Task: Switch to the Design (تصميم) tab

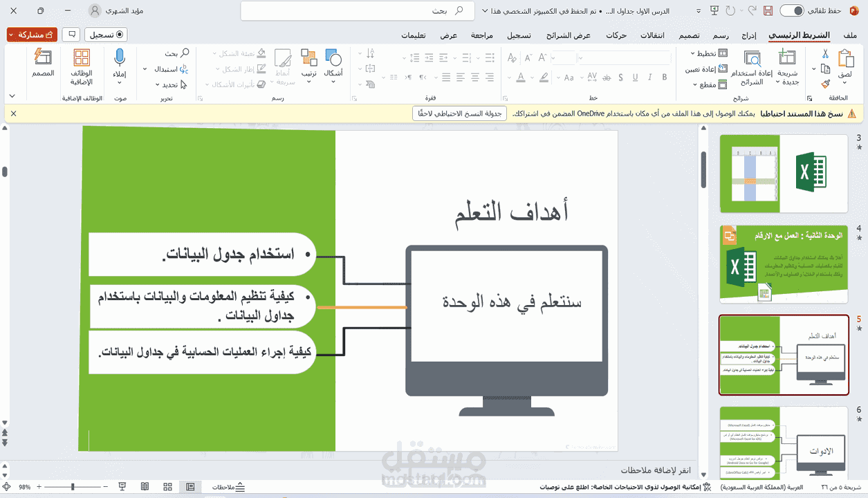Action: pos(688,35)
